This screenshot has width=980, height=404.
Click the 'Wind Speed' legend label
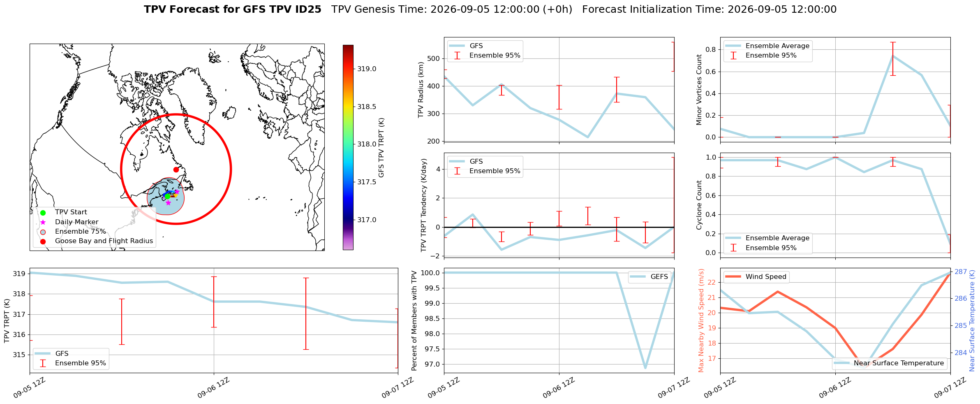[x=766, y=277]
